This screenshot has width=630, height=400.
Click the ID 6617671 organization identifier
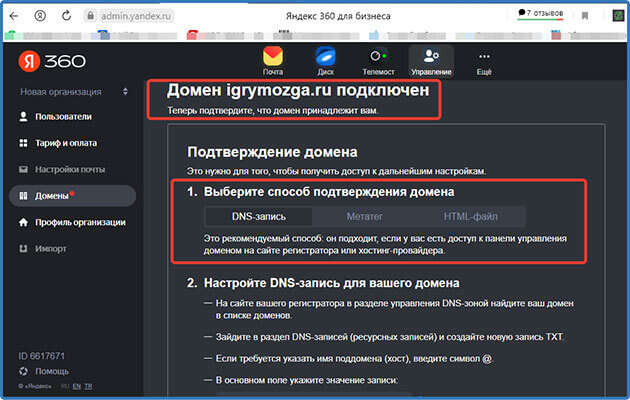(41, 356)
